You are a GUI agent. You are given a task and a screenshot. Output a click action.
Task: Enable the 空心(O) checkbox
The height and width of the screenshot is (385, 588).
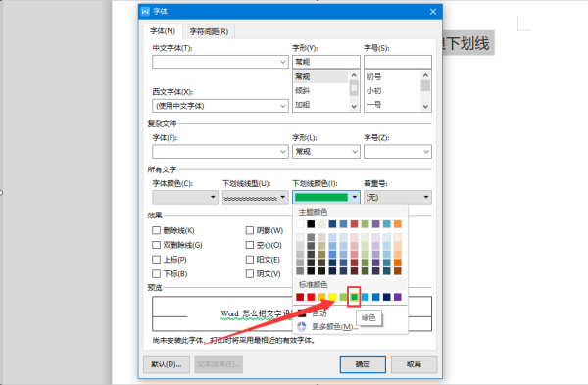(x=250, y=245)
